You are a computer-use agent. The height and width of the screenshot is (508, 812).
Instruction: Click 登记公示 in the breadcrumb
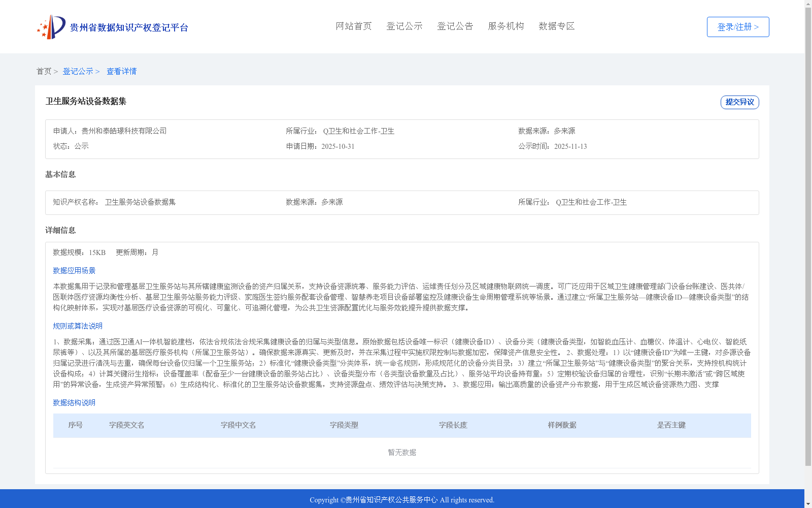coord(78,72)
